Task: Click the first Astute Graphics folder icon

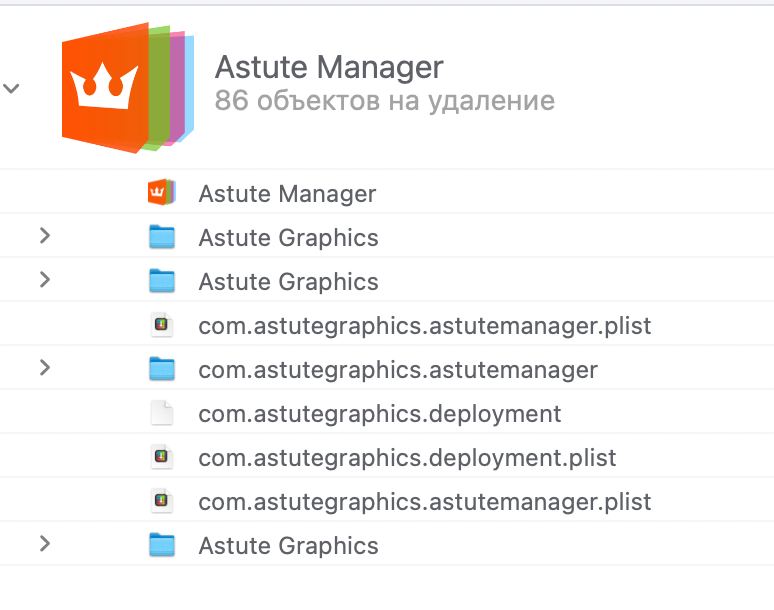Action: point(162,236)
